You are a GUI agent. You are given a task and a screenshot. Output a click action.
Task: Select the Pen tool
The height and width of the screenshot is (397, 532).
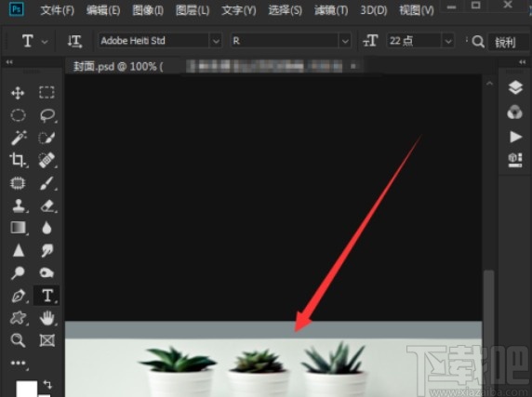point(19,296)
